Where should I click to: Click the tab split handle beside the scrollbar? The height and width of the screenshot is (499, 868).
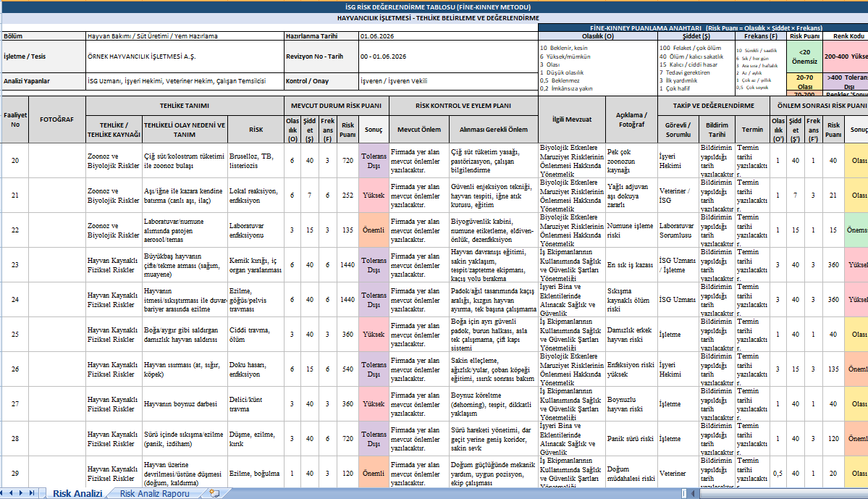(684, 493)
